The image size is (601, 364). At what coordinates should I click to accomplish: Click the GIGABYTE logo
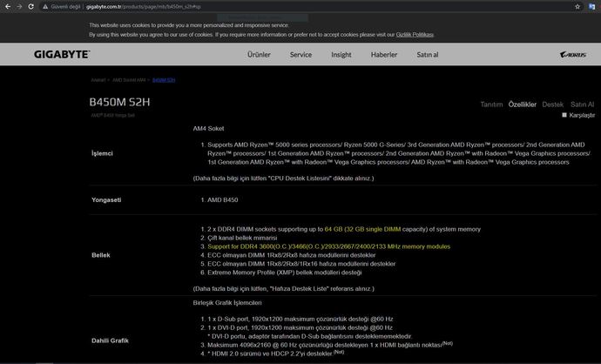point(62,54)
